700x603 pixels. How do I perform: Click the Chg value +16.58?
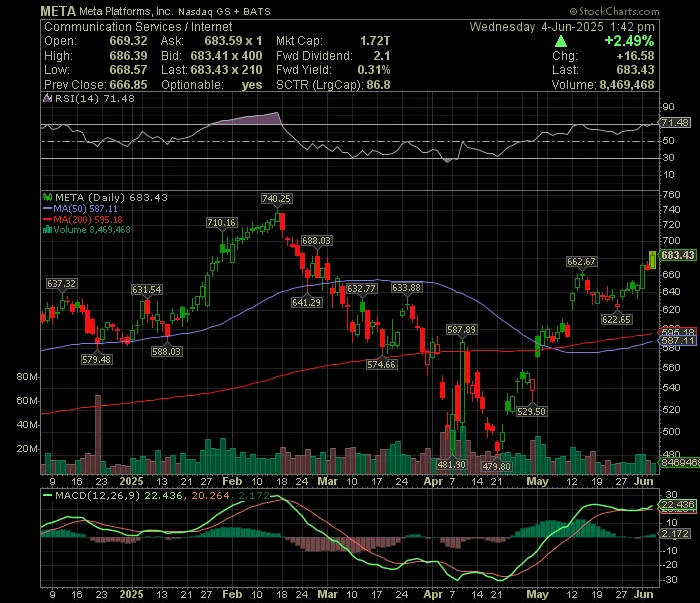(x=635, y=56)
